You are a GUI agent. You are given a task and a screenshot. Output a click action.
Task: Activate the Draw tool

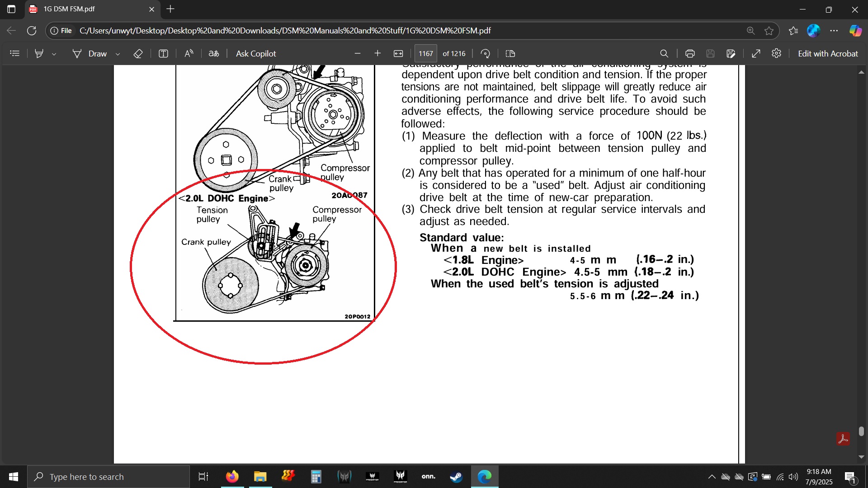pos(90,53)
